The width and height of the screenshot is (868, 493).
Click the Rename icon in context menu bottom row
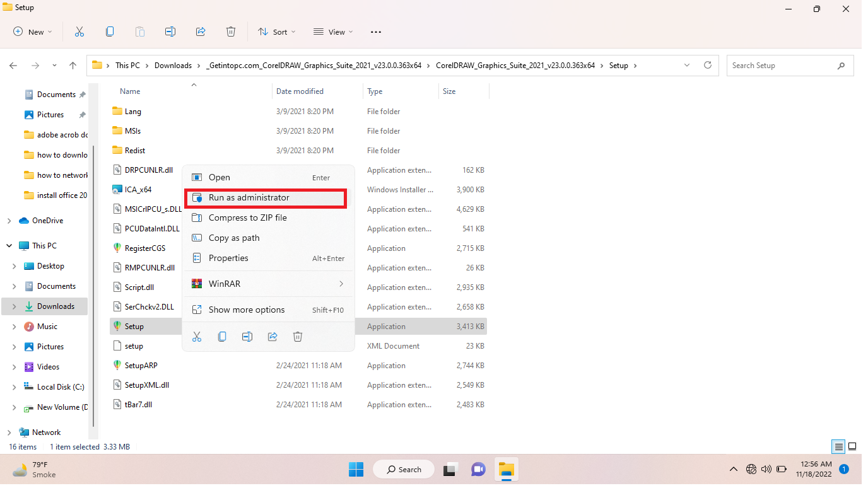point(247,337)
